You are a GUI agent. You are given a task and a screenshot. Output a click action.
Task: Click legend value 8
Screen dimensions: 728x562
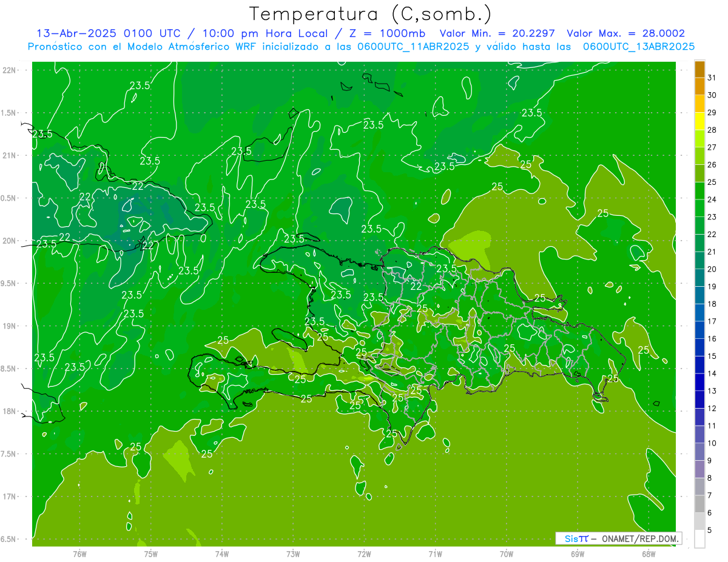710,479
